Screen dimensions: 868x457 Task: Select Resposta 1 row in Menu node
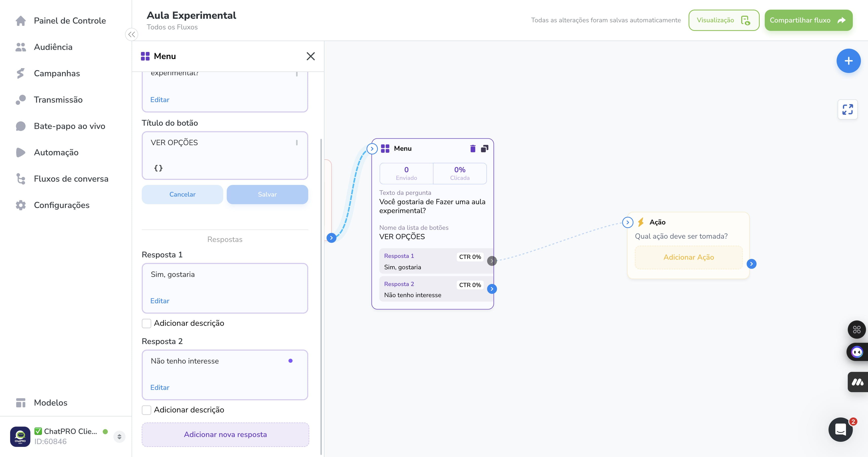(x=436, y=261)
